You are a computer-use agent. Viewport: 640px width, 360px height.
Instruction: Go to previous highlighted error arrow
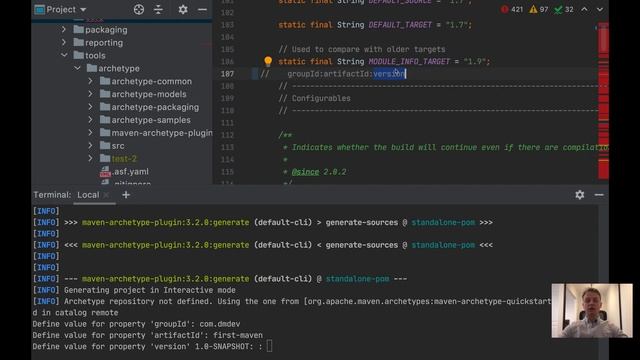click(584, 9)
